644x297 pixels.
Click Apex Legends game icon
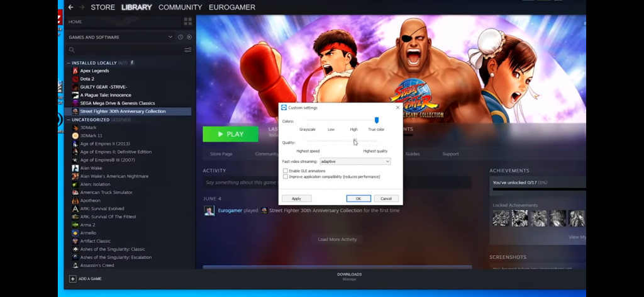75,70
